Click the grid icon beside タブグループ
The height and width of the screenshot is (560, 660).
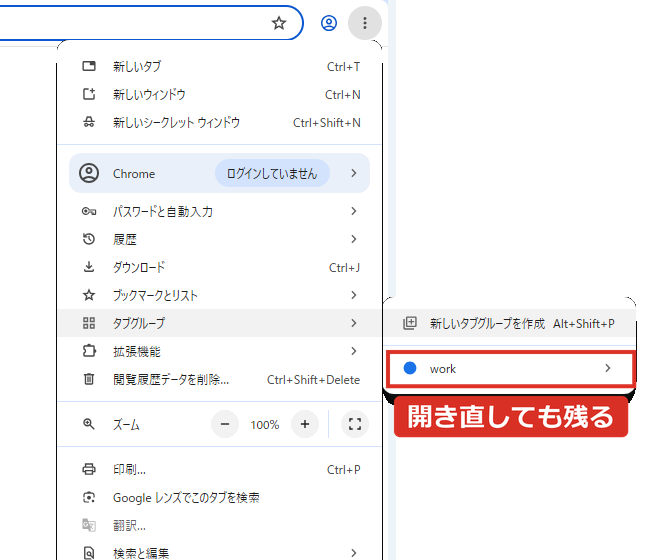(89, 323)
